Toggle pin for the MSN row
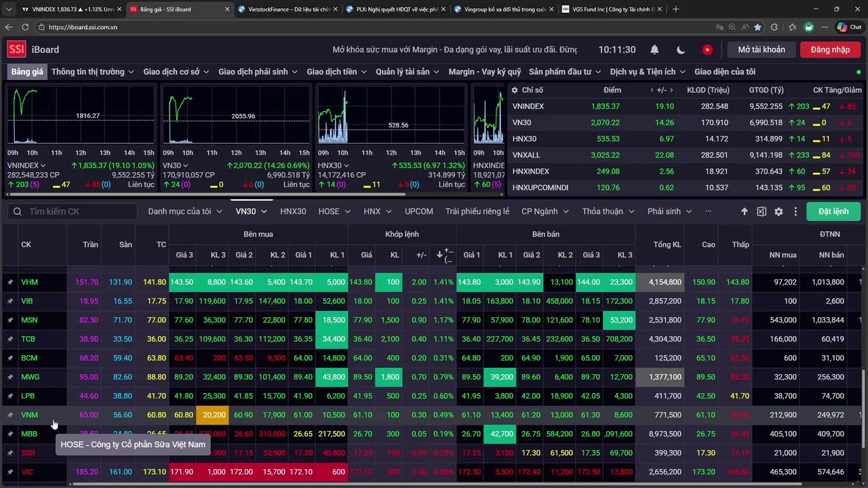Screen dimensions: 868x488 pos(10,320)
